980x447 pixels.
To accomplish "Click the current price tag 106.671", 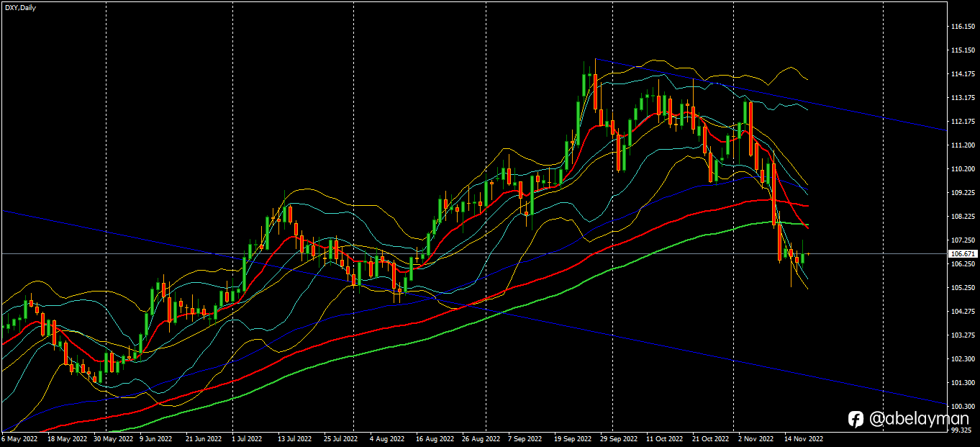I will point(963,254).
